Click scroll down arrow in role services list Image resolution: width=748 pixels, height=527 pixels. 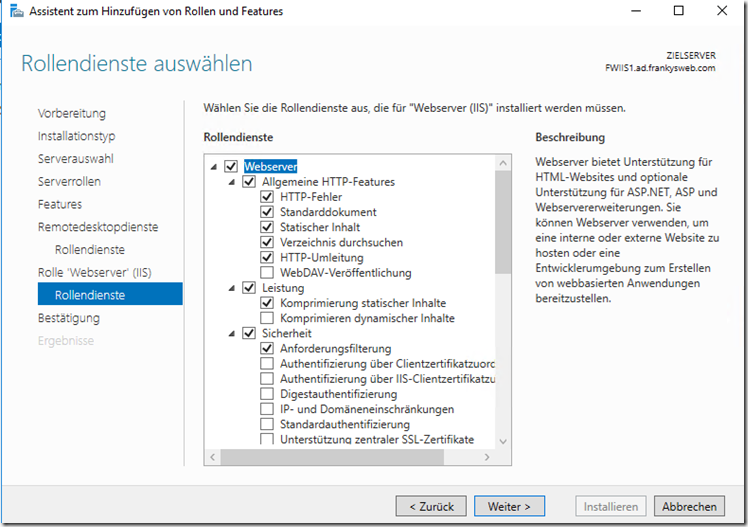(503, 441)
